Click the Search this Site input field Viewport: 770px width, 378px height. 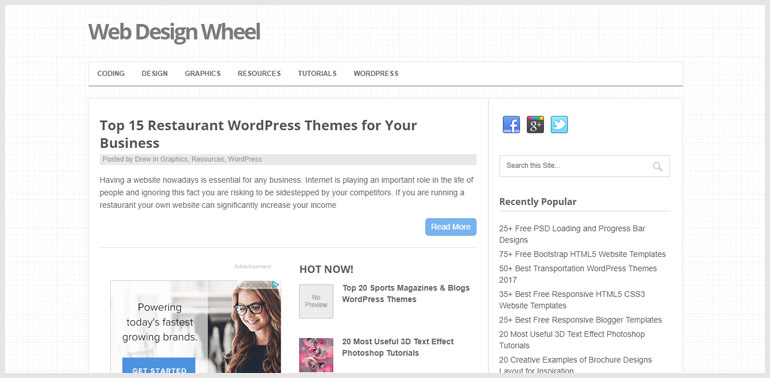584,166
